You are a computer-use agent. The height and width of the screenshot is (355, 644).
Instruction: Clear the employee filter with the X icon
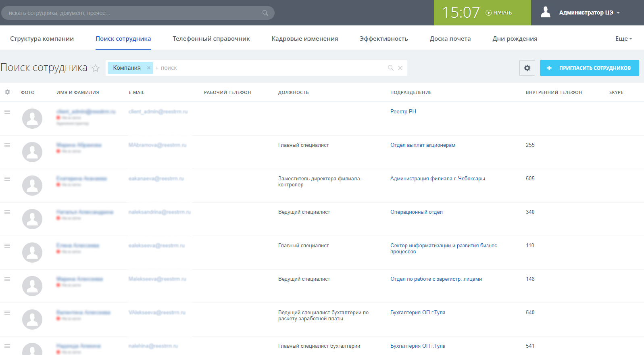click(x=400, y=68)
